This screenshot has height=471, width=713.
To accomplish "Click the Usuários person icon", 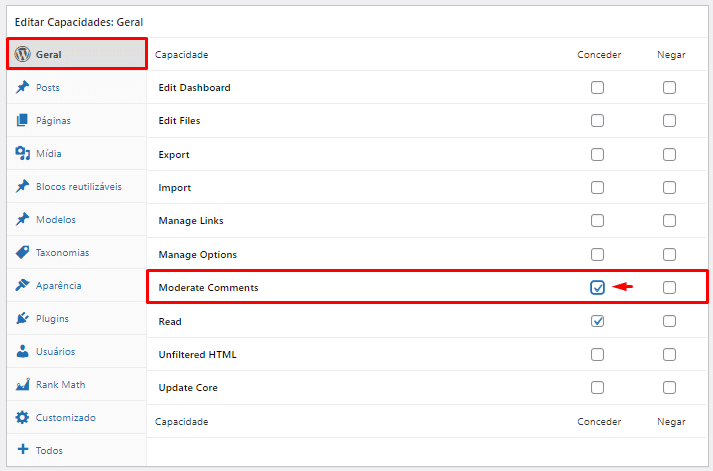I will coord(22,351).
